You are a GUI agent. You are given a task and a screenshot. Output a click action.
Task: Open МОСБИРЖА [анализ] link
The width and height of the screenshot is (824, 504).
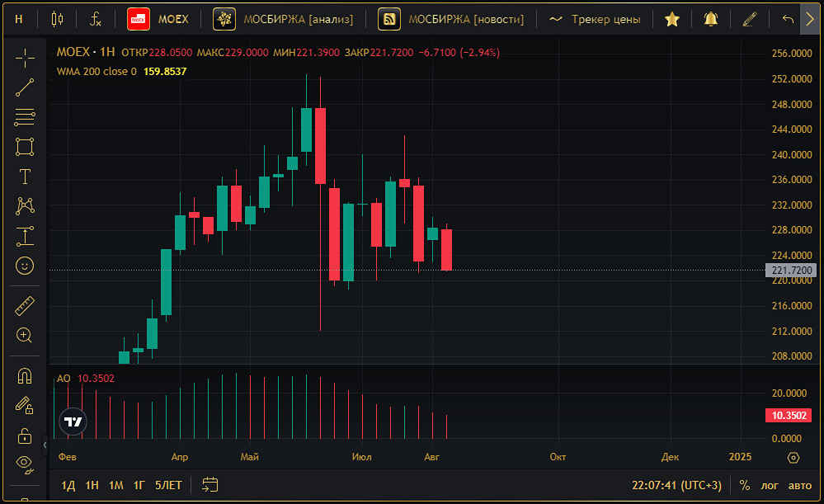click(283, 20)
